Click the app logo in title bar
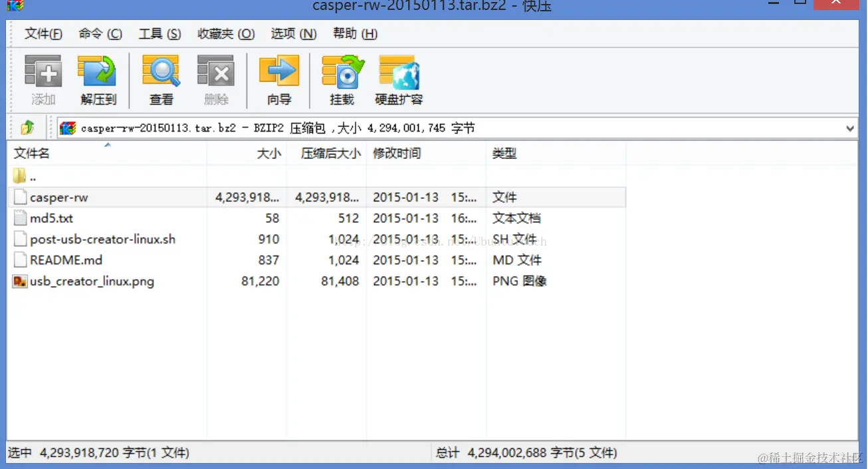 [x=15, y=5]
